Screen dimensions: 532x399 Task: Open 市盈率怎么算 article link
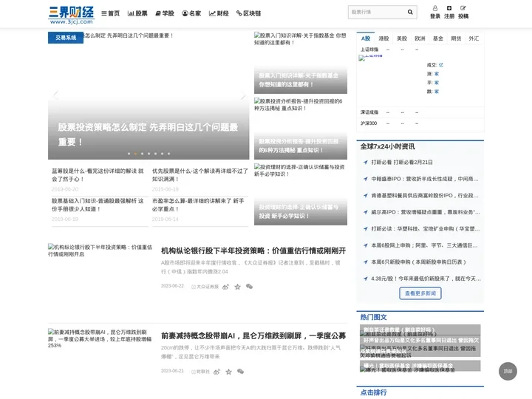pos(198,205)
